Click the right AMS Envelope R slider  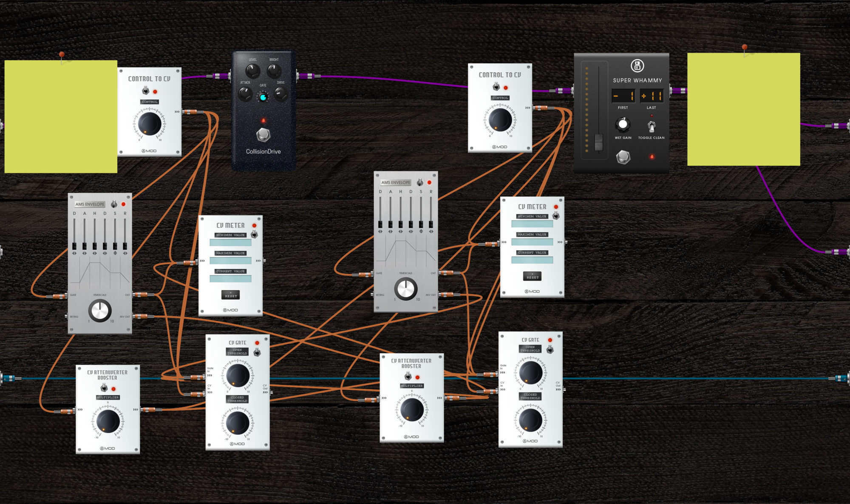point(431,224)
